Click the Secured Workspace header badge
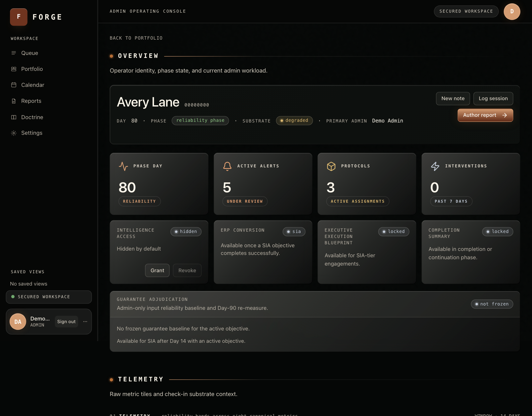Viewport: 532px width, 416px height. (x=466, y=11)
